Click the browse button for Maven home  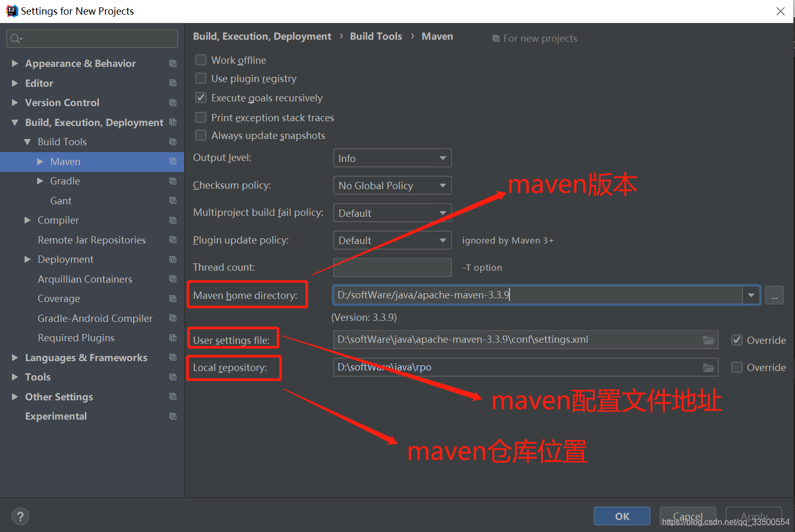point(774,295)
